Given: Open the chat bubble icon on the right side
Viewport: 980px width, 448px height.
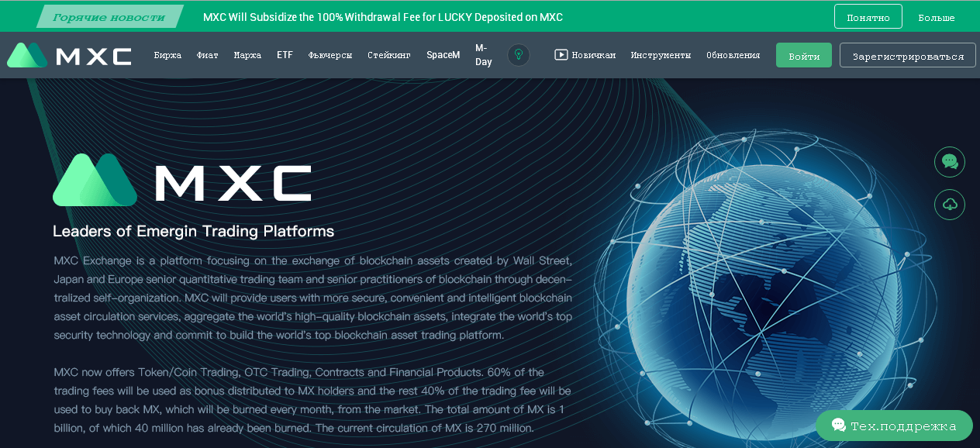Looking at the screenshot, I should point(950,162).
